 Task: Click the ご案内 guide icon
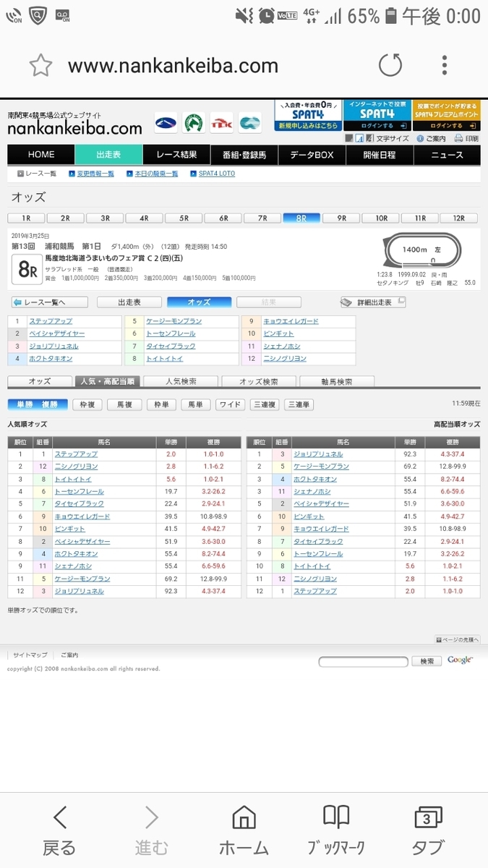(x=431, y=138)
